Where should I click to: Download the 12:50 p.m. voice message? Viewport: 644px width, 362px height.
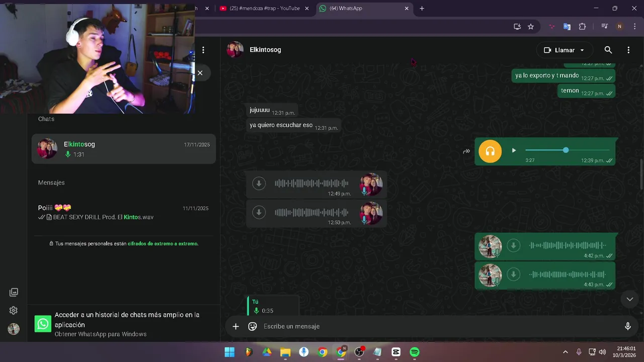[x=259, y=212]
